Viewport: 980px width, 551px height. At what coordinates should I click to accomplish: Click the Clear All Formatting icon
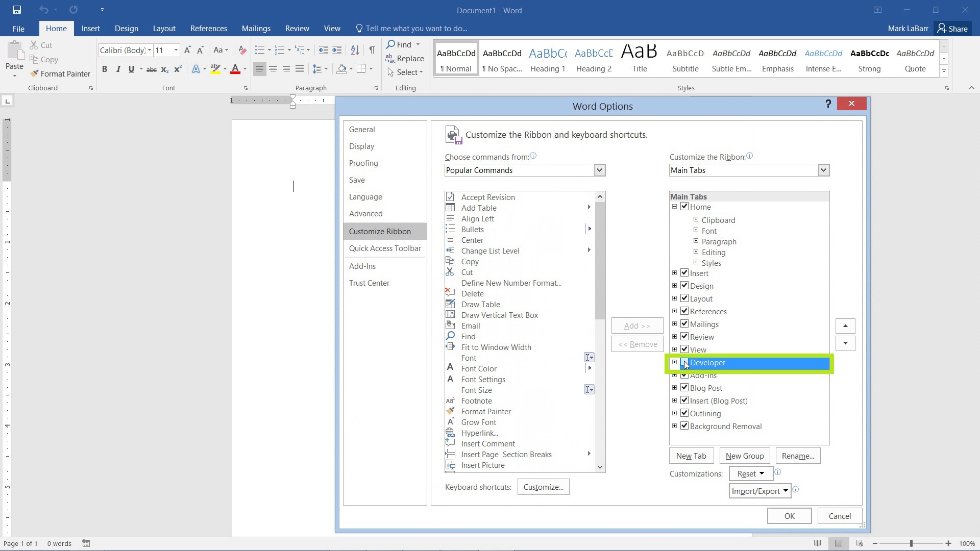tap(242, 50)
